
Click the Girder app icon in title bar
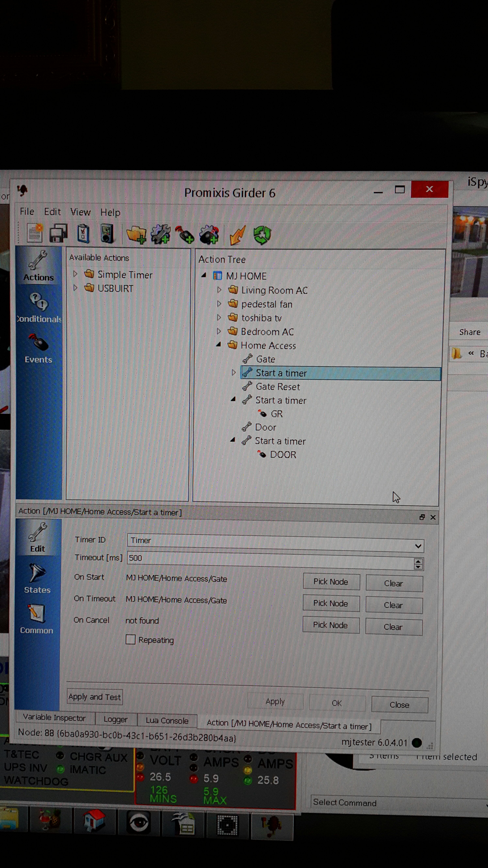(23, 190)
